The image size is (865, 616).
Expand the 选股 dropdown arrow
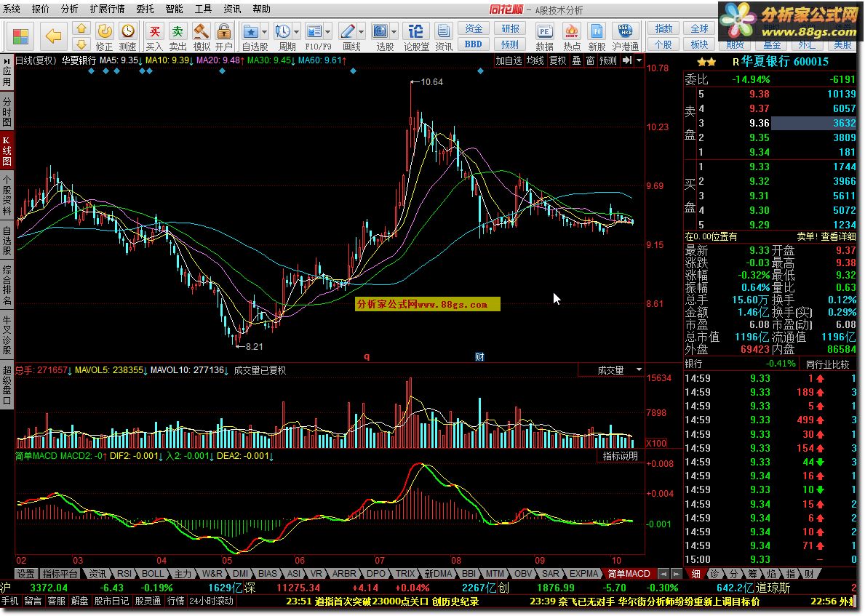click(x=394, y=32)
